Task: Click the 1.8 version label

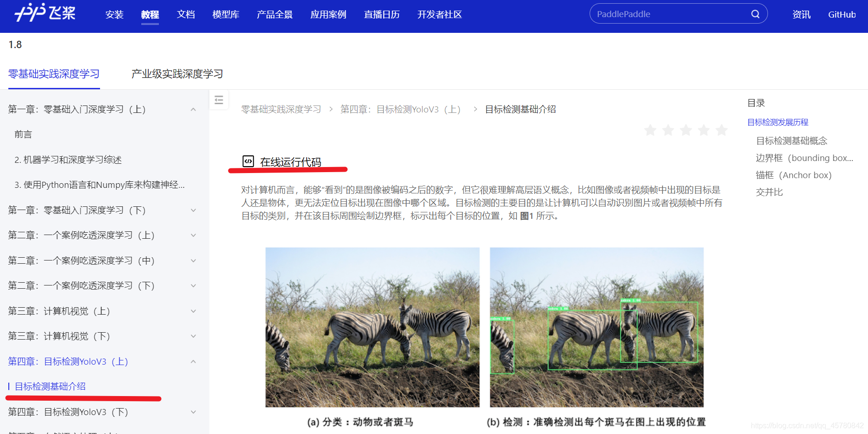Action: click(15, 44)
